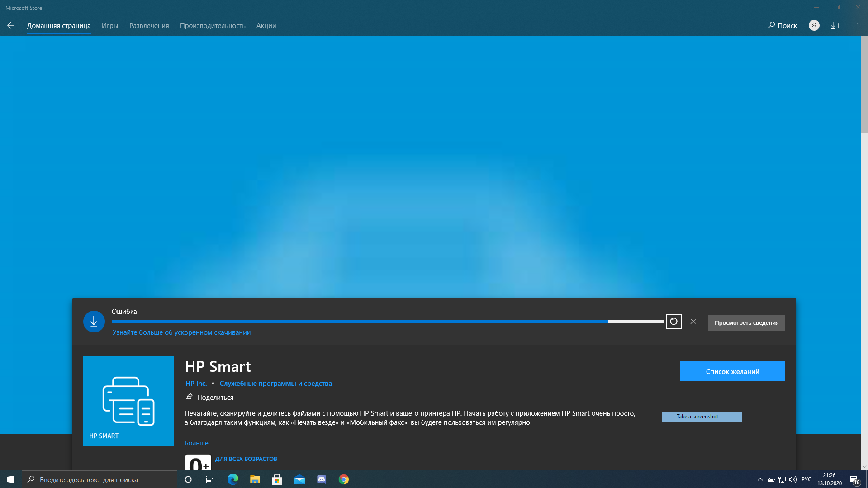Open downloads and updates indicator
This screenshot has width=868, height=488.
tap(835, 25)
